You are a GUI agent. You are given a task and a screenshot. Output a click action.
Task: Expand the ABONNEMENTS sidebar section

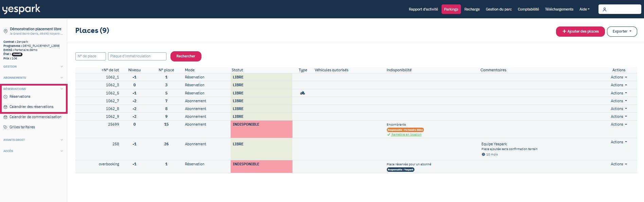(x=33, y=78)
